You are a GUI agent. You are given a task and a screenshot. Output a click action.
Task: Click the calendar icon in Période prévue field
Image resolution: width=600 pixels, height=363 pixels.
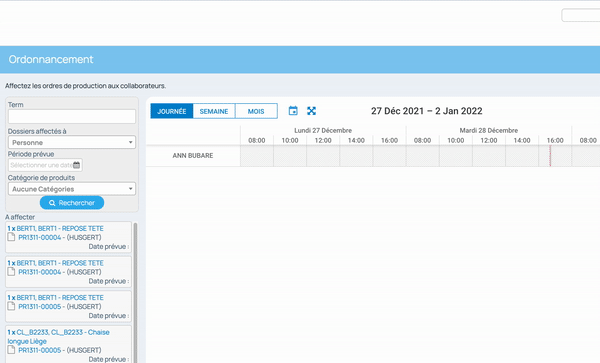click(77, 165)
